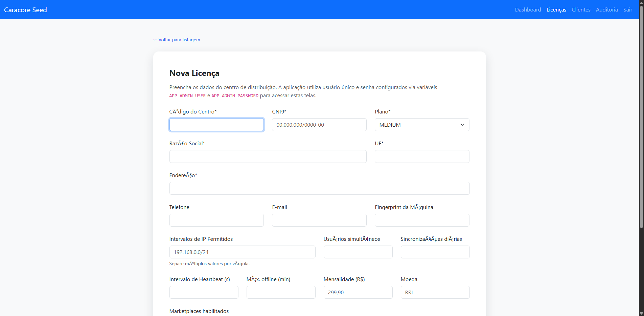The height and width of the screenshot is (316, 644).
Task: Open the Plano dropdown showing MEDIUM
Action: (x=421, y=125)
